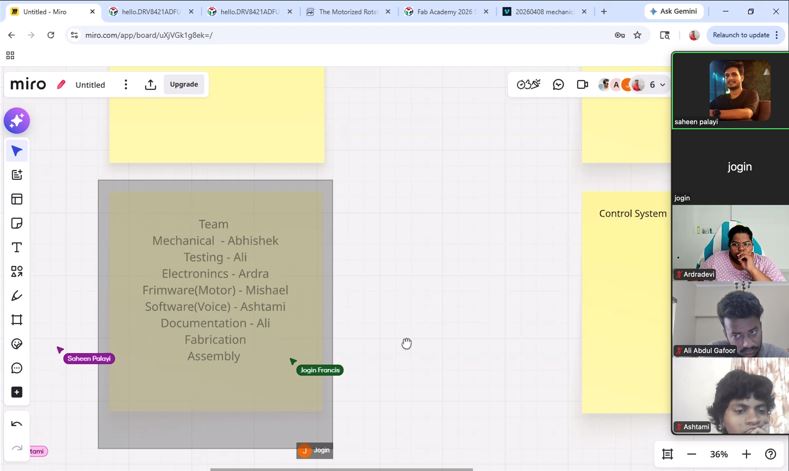The height and width of the screenshot is (471, 789).
Task: Open the password key icon
Action: click(620, 35)
